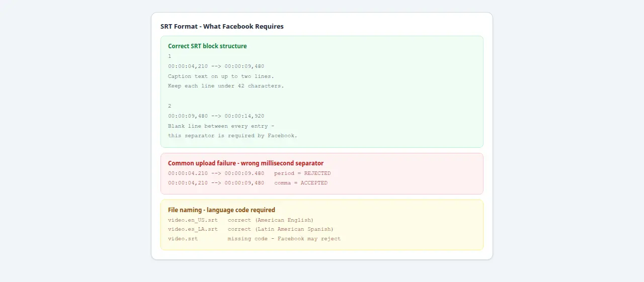Click entry number 2 in SRT block
The height and width of the screenshot is (282, 644).
[170, 106]
